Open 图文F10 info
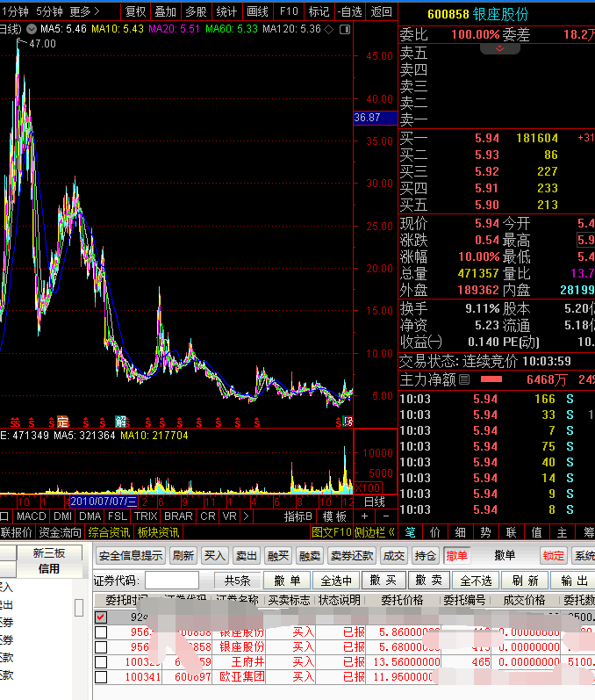The width and height of the screenshot is (595, 700). [332, 532]
